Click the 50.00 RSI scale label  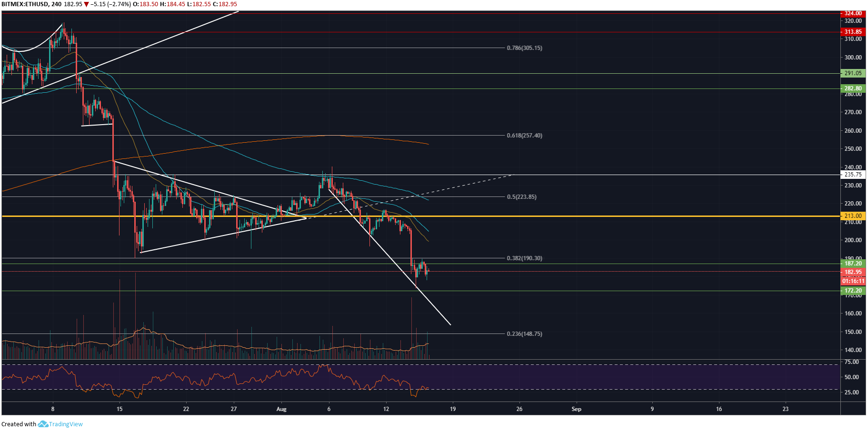(x=852, y=377)
